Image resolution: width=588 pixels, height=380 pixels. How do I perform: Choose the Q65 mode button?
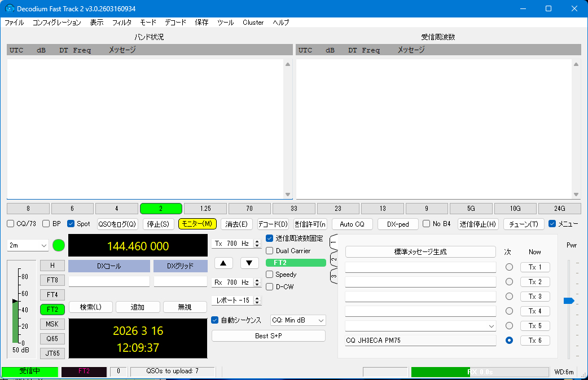point(52,339)
